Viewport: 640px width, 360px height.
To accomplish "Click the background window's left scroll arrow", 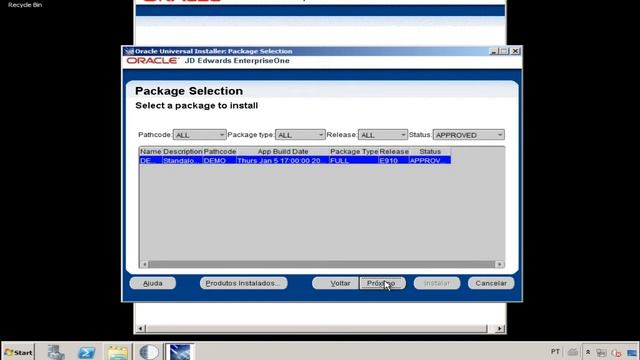I will pyautogui.click(x=140, y=328).
